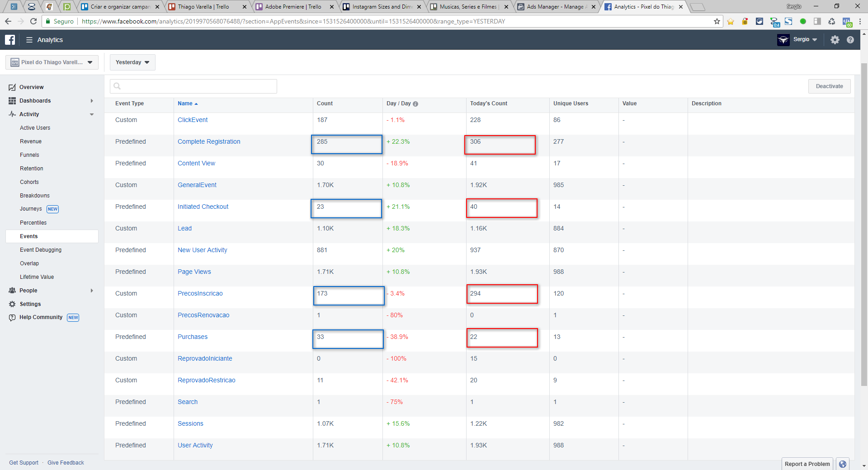Open Journeys in the sidebar

coord(31,209)
